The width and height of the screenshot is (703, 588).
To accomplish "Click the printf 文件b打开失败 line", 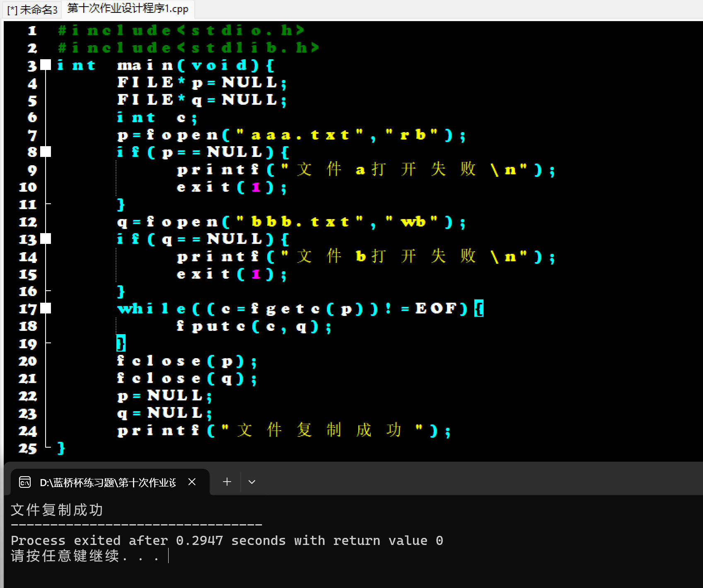I will click(366, 257).
